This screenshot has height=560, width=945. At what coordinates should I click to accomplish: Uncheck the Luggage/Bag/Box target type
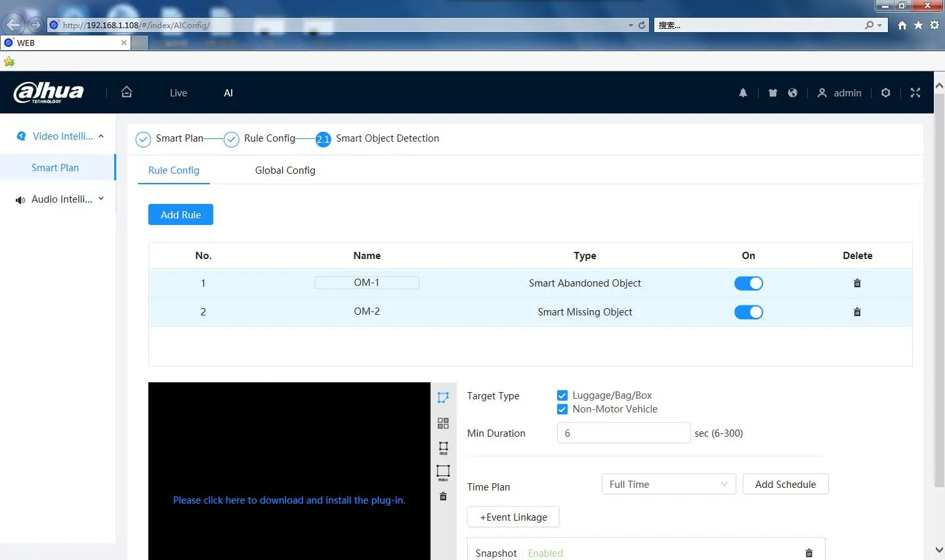[x=562, y=395]
